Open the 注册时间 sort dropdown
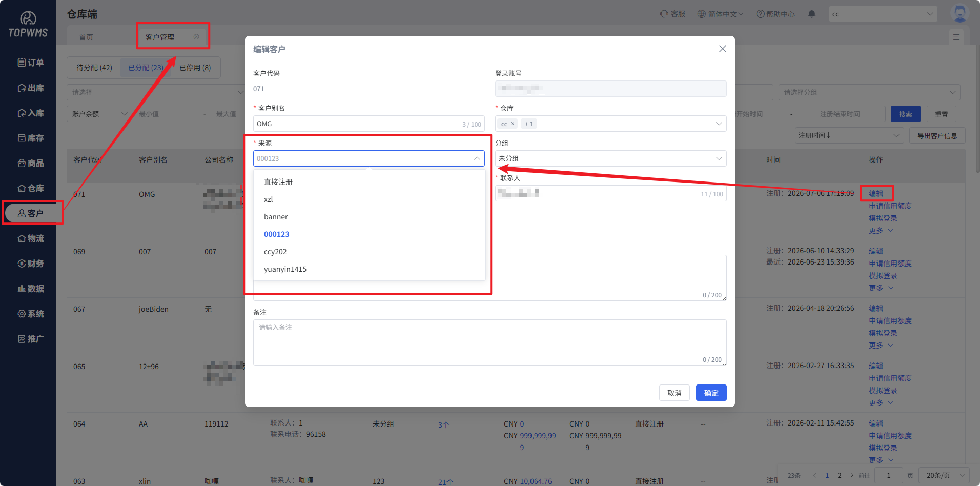The width and height of the screenshot is (980, 486). 849,135
